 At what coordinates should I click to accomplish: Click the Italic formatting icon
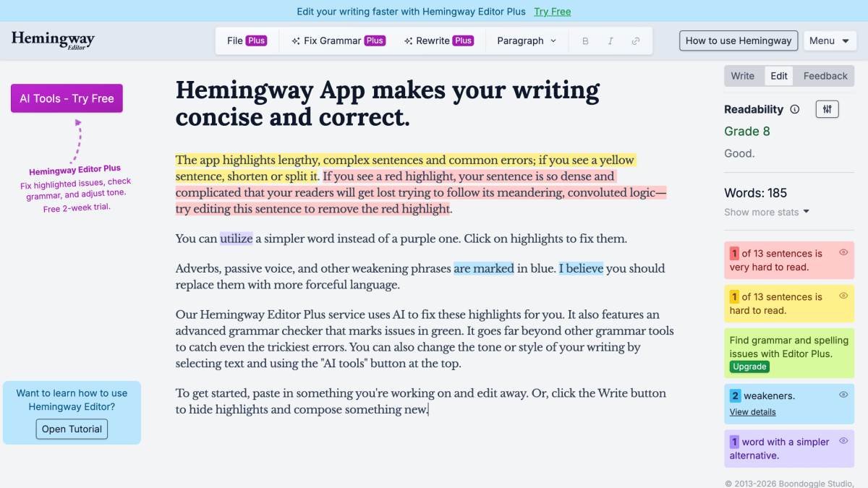point(610,41)
